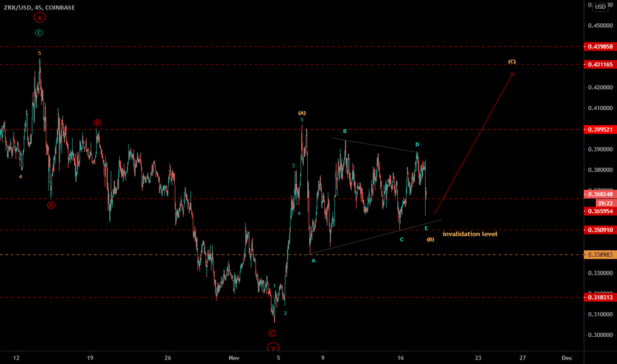
Task: Click the 26 date on time axis
Action: coord(168,357)
